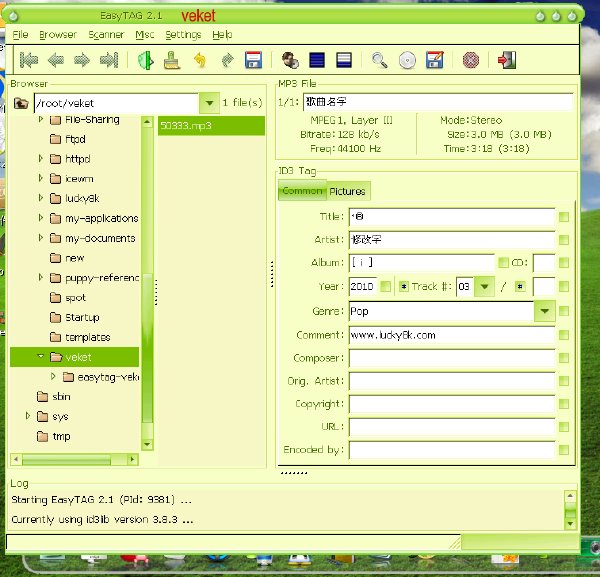Expand the lucky8k folder

[41, 197]
